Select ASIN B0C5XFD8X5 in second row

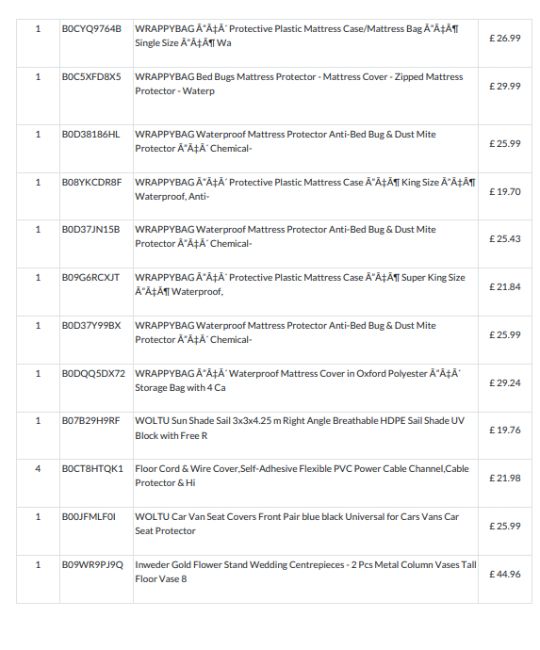point(91,77)
